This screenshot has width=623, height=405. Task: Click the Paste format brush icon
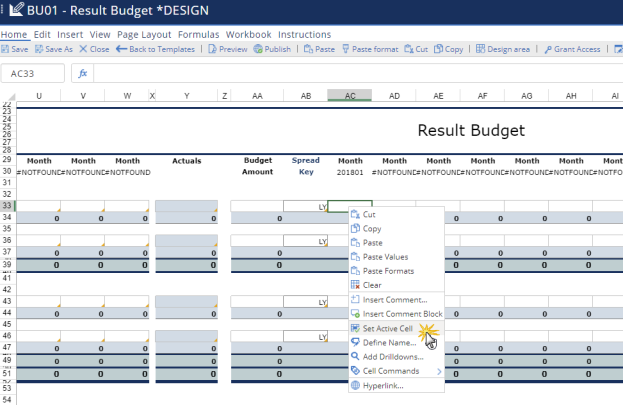(x=346, y=49)
